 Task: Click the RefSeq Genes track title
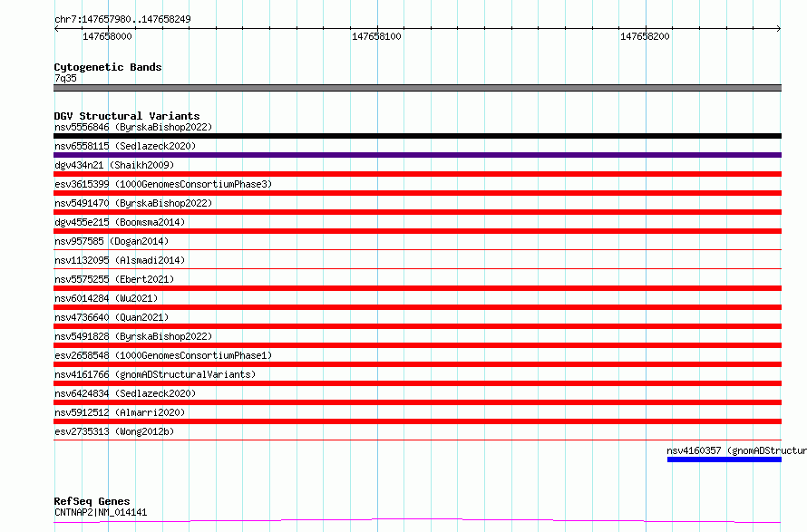tap(92, 501)
